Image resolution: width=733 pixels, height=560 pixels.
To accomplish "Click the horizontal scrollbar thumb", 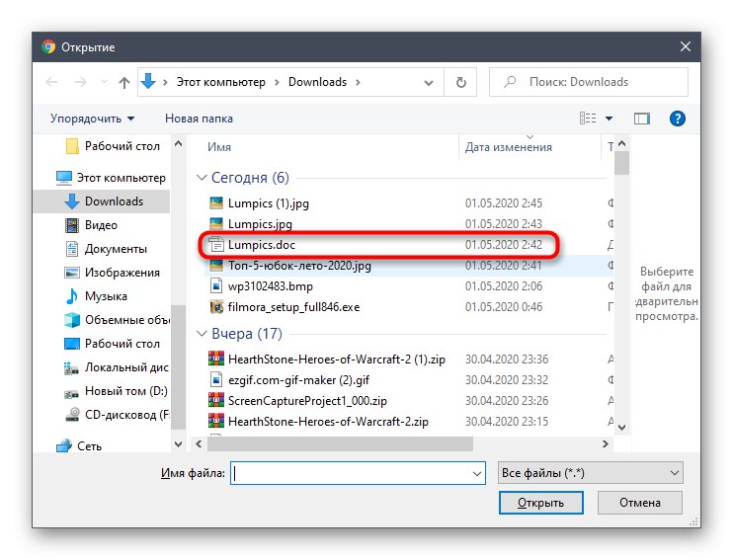I will tap(340, 443).
